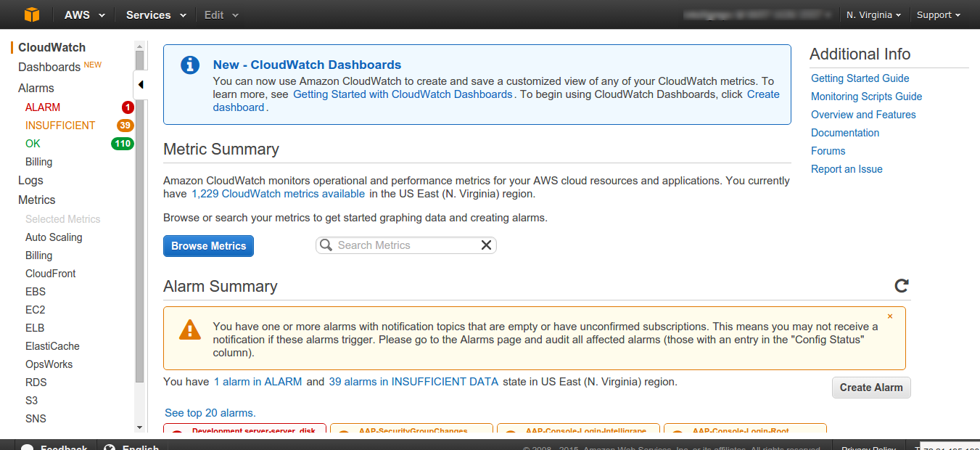Click the green OK count badge 110
The width and height of the screenshot is (980, 450).
[123, 144]
